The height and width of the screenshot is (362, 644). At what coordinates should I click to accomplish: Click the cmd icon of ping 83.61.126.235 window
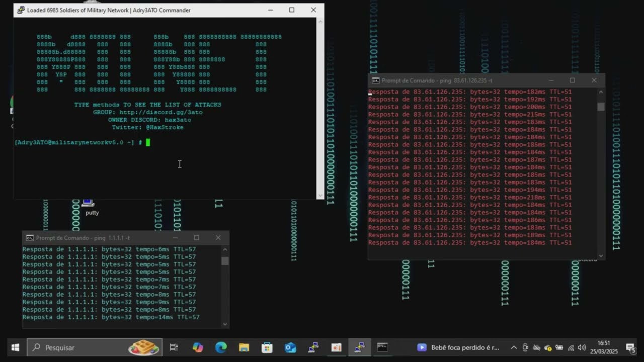click(x=375, y=80)
